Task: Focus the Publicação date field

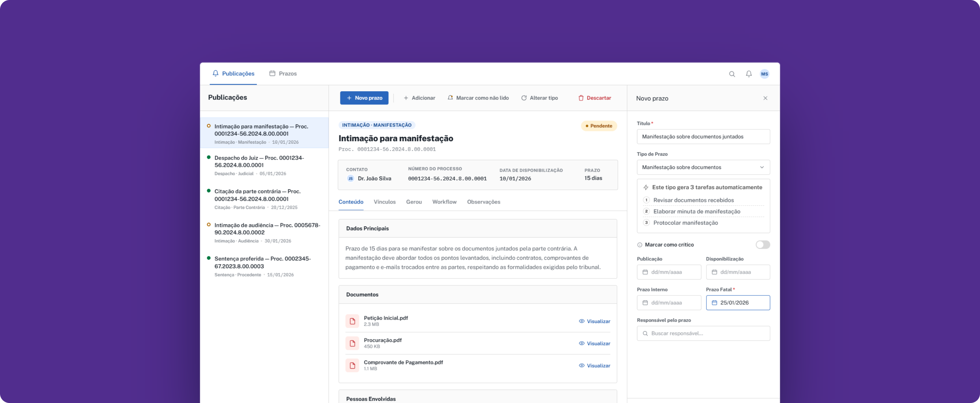Action: point(669,272)
